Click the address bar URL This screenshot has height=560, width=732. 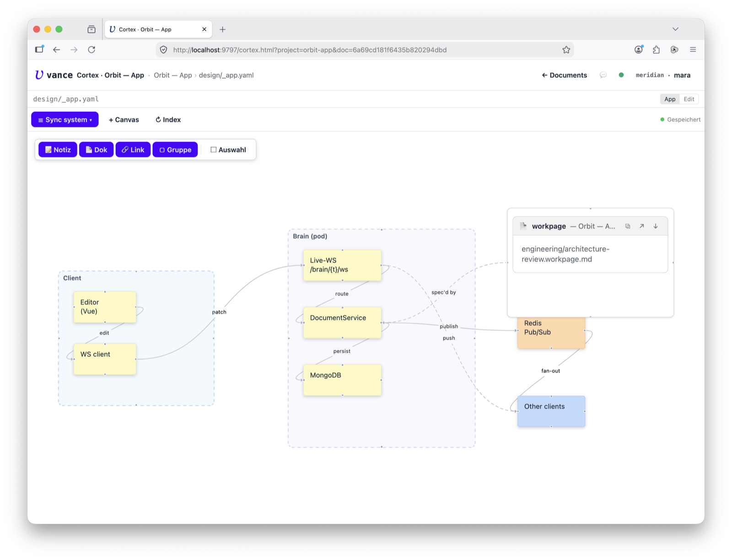coord(310,50)
